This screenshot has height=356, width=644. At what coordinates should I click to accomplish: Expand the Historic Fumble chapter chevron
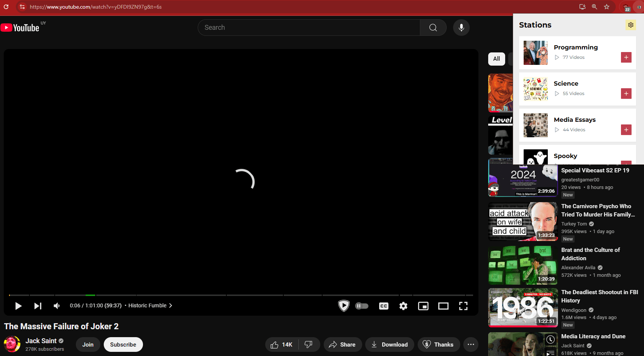[x=171, y=305]
